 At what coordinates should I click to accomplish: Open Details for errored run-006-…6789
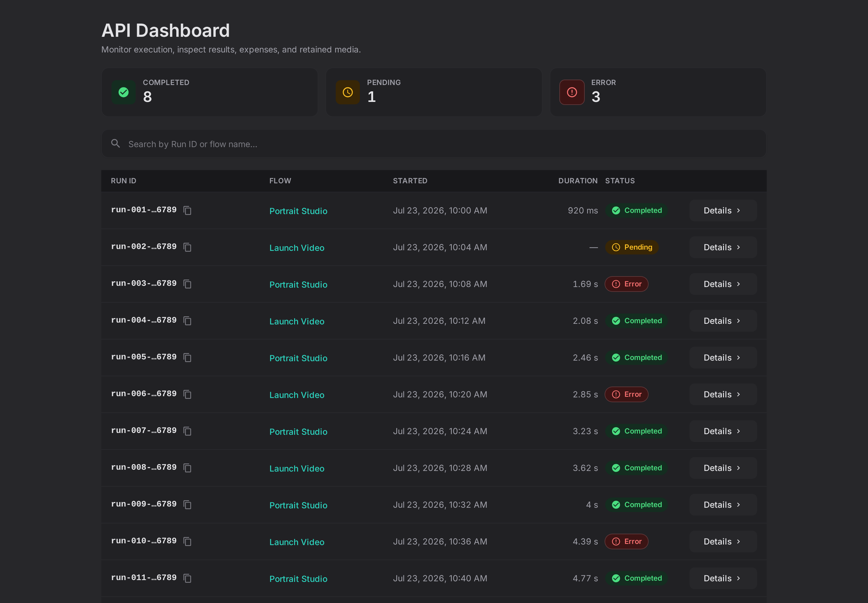pyautogui.click(x=723, y=394)
